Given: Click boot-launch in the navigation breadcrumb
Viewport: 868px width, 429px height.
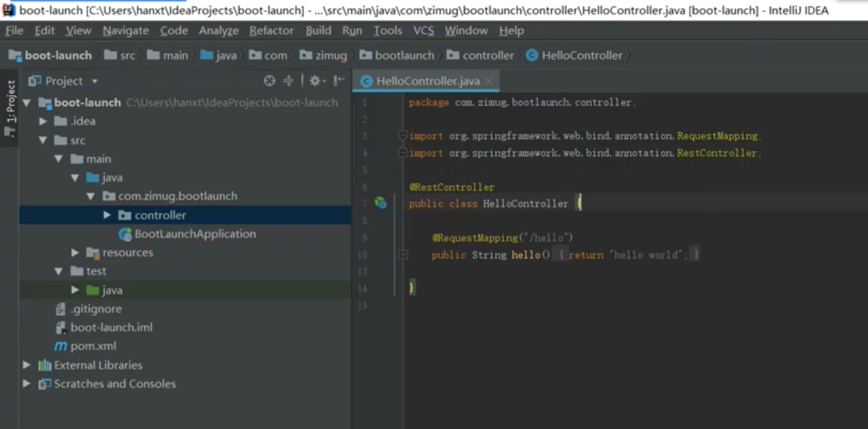Looking at the screenshot, I should point(50,56).
